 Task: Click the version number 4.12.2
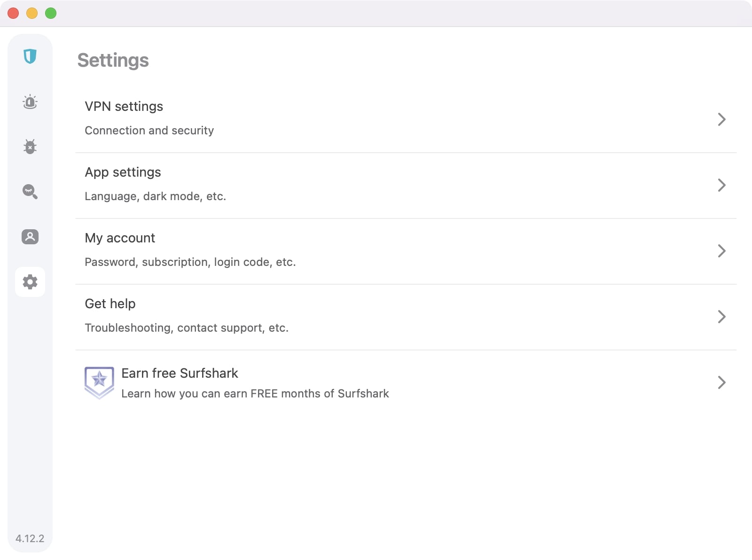pyautogui.click(x=30, y=538)
